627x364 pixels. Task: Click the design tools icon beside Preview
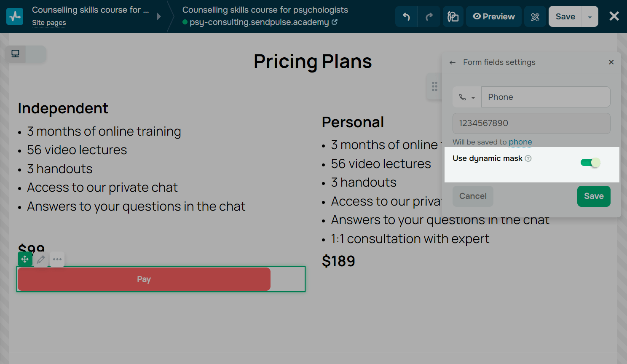coord(535,17)
